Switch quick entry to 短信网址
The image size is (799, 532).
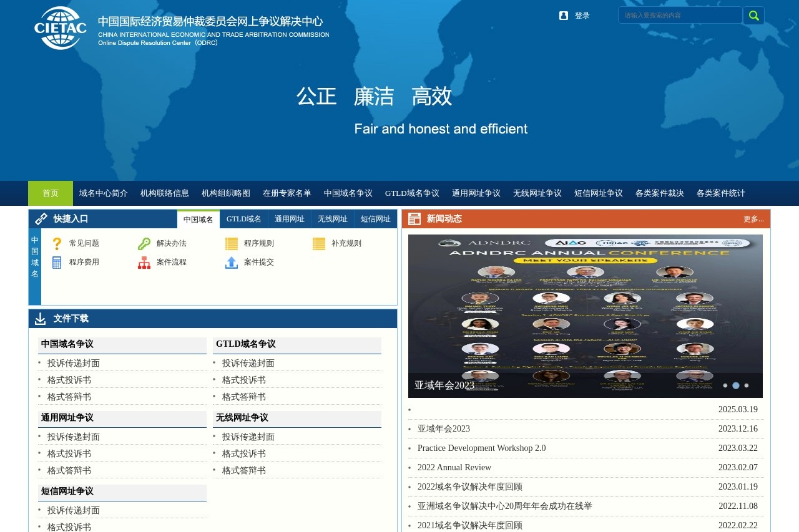tap(375, 218)
